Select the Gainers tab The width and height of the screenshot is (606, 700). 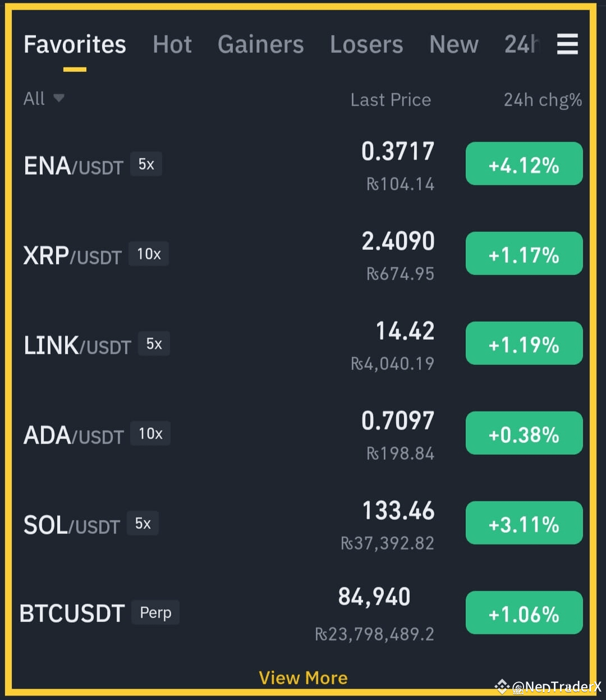pos(261,44)
